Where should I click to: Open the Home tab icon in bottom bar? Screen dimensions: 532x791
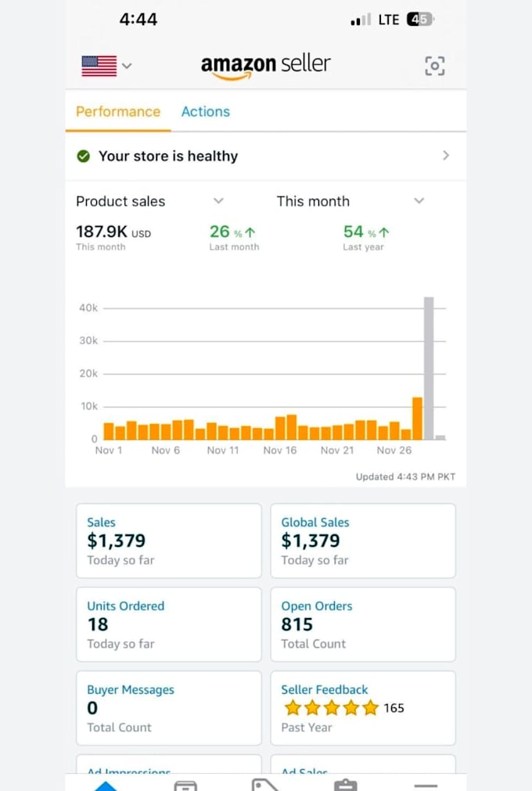point(106,786)
